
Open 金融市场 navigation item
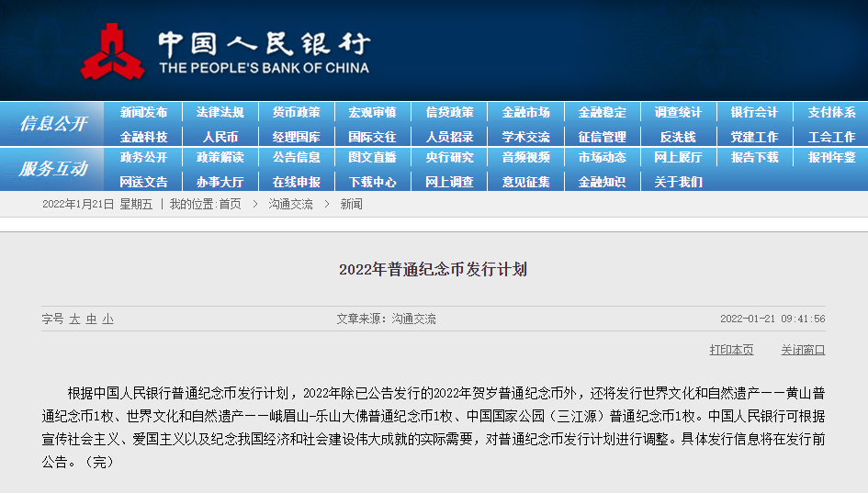[526, 112]
